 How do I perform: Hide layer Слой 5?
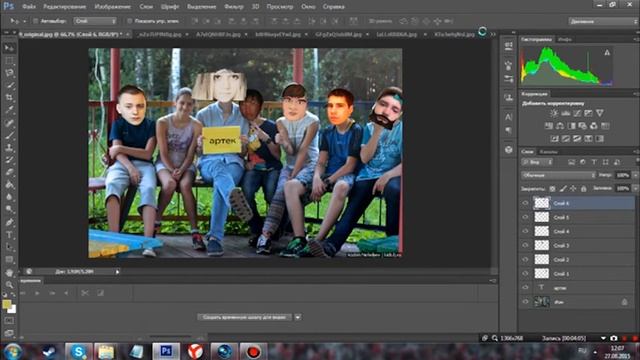[x=525, y=217]
